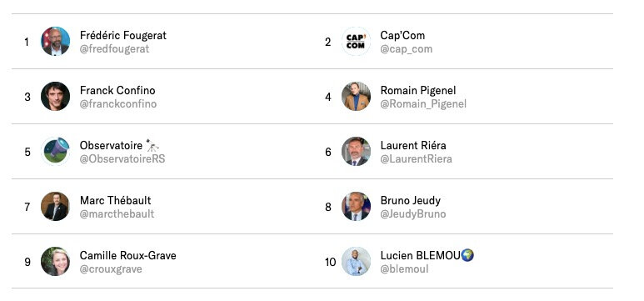Select Marc Thébault's avatar

[56, 207]
